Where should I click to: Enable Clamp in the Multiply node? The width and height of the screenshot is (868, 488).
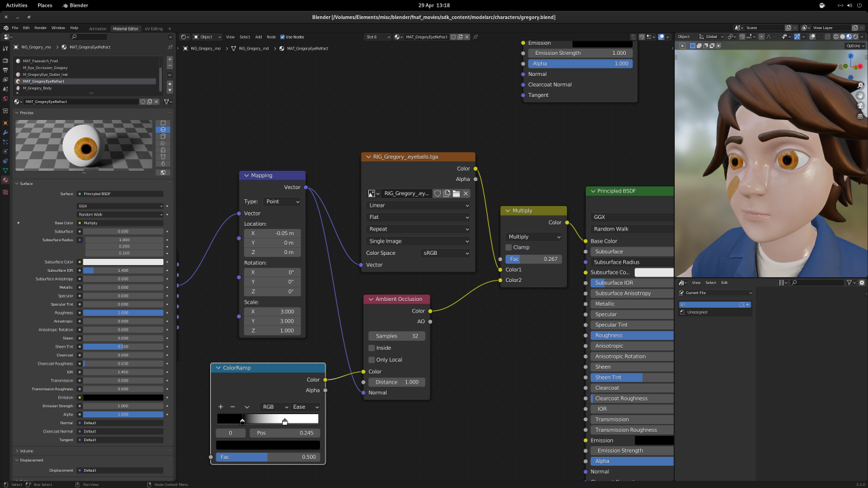tap(509, 247)
